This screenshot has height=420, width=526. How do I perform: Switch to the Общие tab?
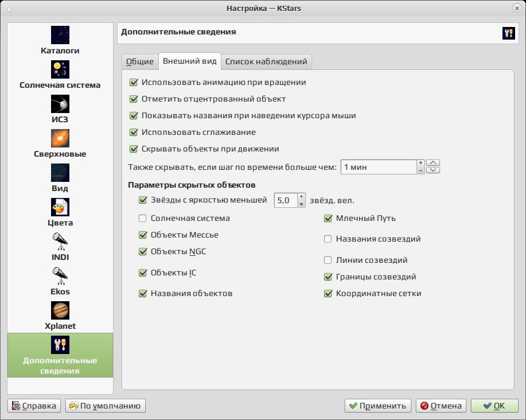click(x=140, y=62)
